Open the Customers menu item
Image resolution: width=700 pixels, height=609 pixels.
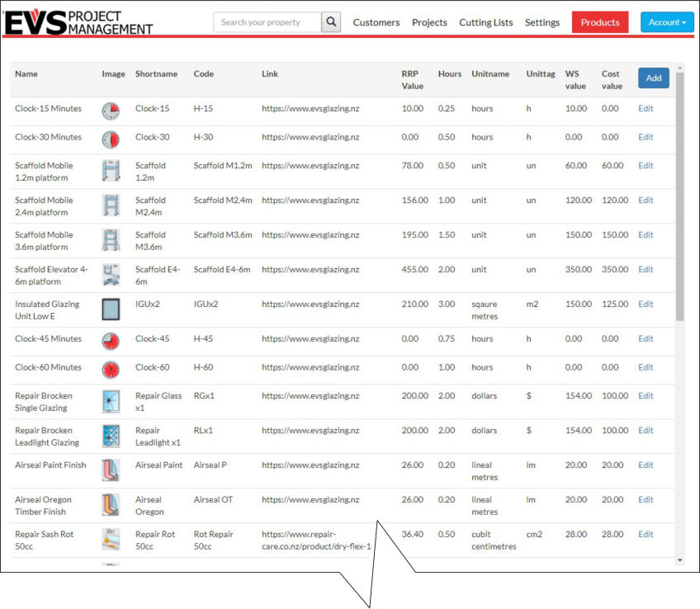376,23
